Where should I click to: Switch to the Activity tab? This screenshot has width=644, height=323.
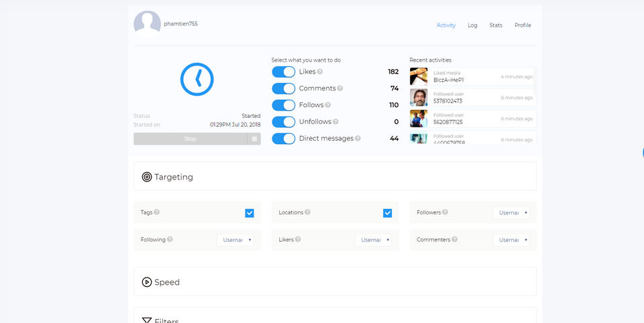point(446,25)
